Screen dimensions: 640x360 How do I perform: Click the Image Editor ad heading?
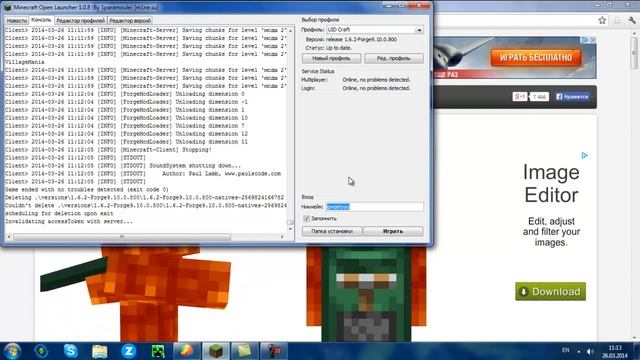pyautogui.click(x=551, y=183)
